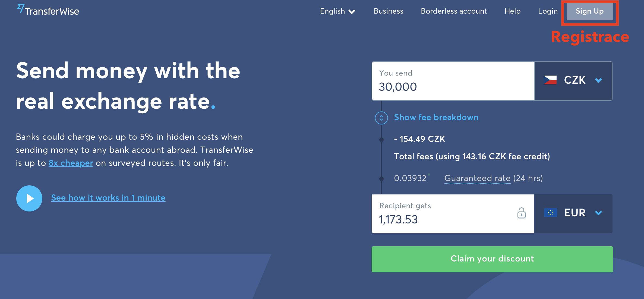Open See how it works in 1 minute
Screen dimensions: 644x299
108,198
